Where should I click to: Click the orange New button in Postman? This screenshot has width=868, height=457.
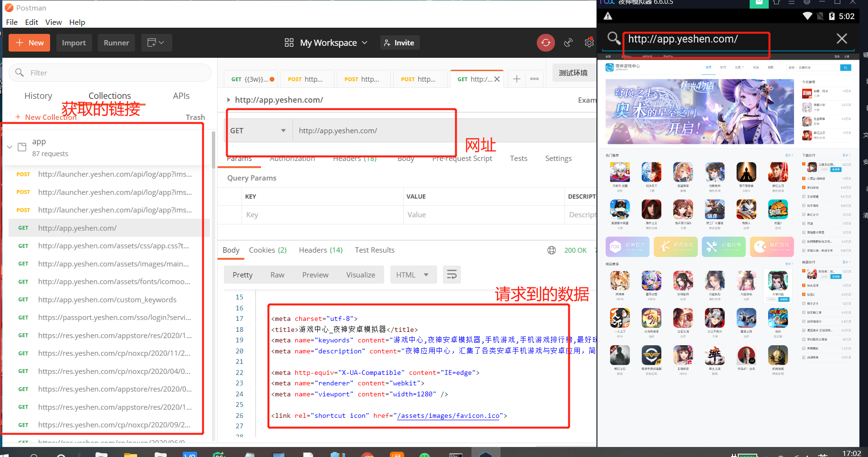[29, 43]
